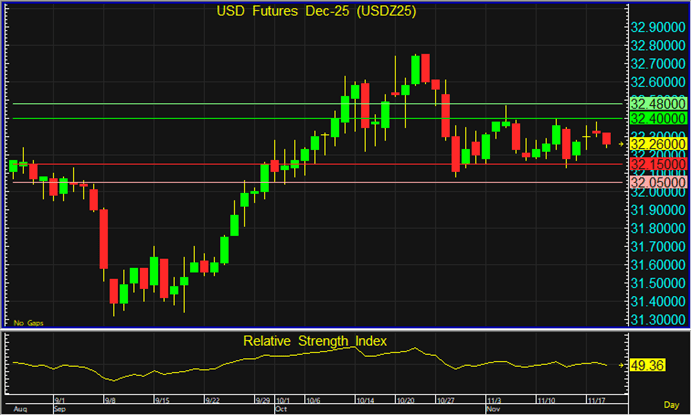Click the Relative Strength Index title

click(x=316, y=341)
